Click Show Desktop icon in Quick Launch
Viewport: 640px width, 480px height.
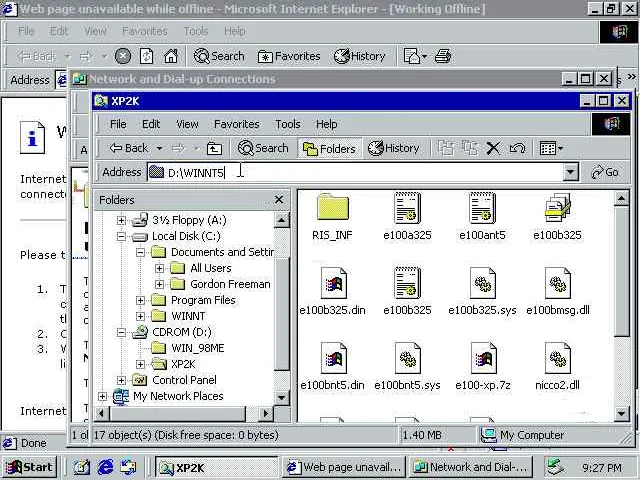pos(82,467)
